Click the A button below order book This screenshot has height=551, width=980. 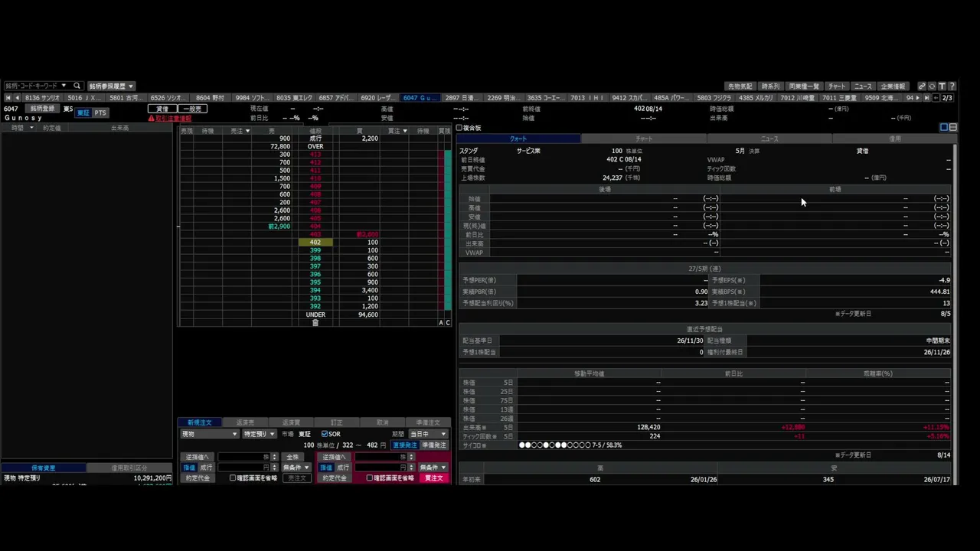(441, 323)
